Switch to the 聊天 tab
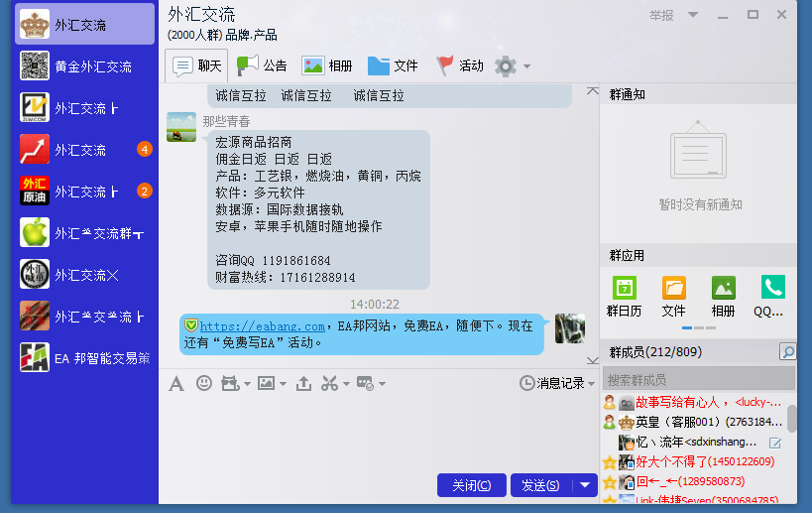The image size is (812, 513). tap(196, 65)
